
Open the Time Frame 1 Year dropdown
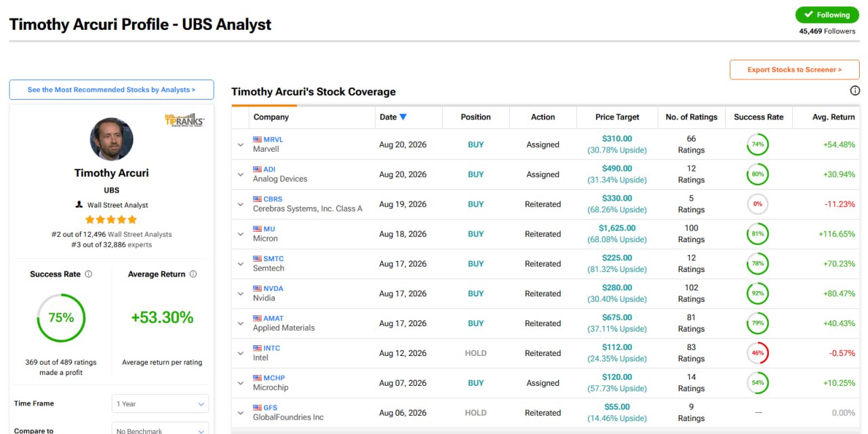point(160,403)
